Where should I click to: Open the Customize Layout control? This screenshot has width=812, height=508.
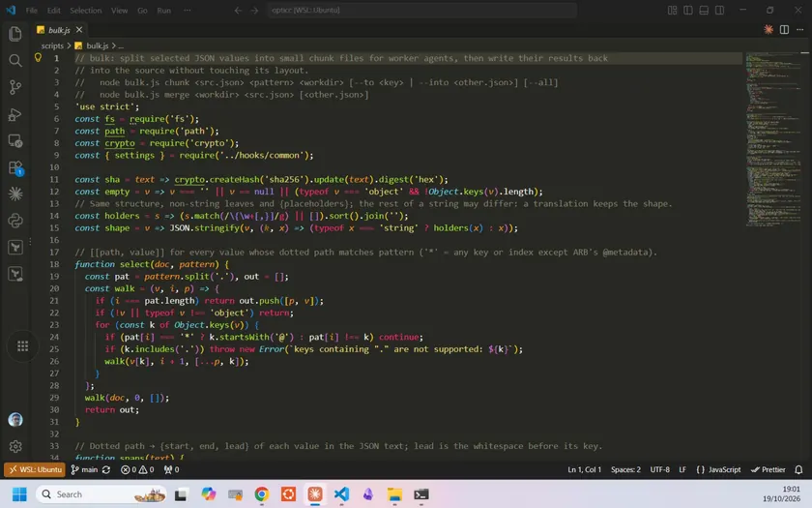click(672, 10)
